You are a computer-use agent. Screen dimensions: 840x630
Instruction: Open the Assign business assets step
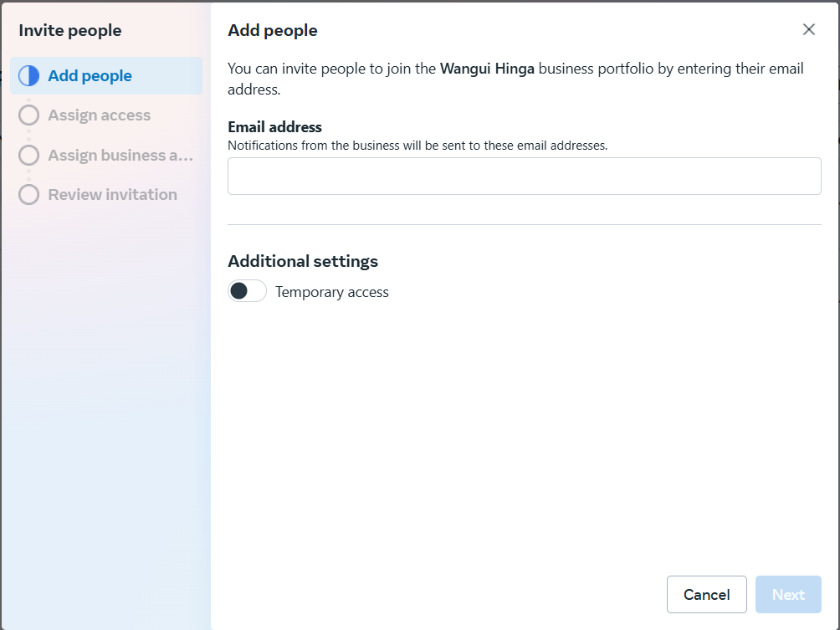(106, 155)
